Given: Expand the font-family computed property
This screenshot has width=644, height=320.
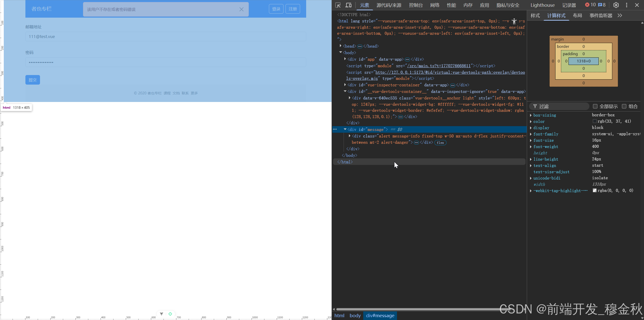Looking at the screenshot, I should click(x=531, y=134).
